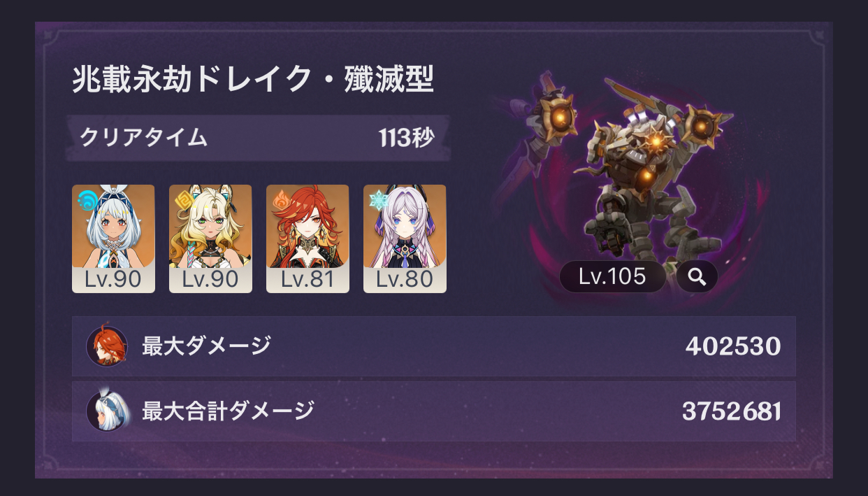Click the クリアタイム label
868x496 pixels.
click(143, 137)
